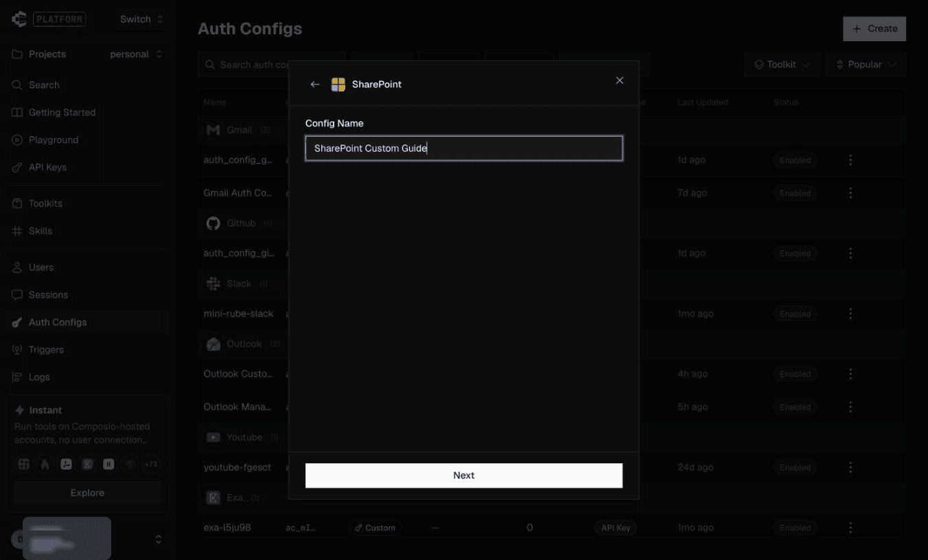Screen dimensions: 928x560
Task: Click the flame icon in the Instant card
Action: [x=45, y=464]
